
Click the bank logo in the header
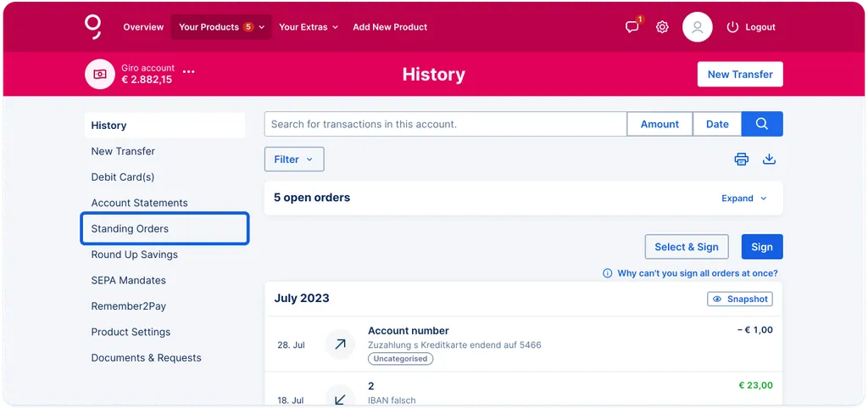pyautogui.click(x=93, y=27)
